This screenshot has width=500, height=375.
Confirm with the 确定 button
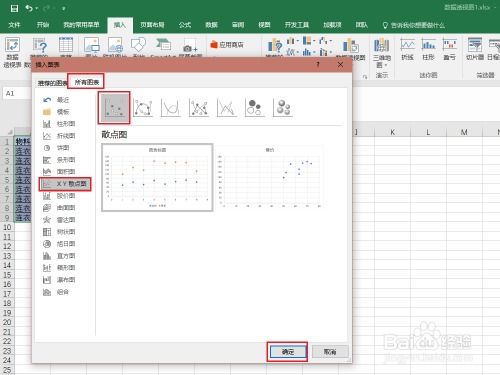(x=288, y=352)
